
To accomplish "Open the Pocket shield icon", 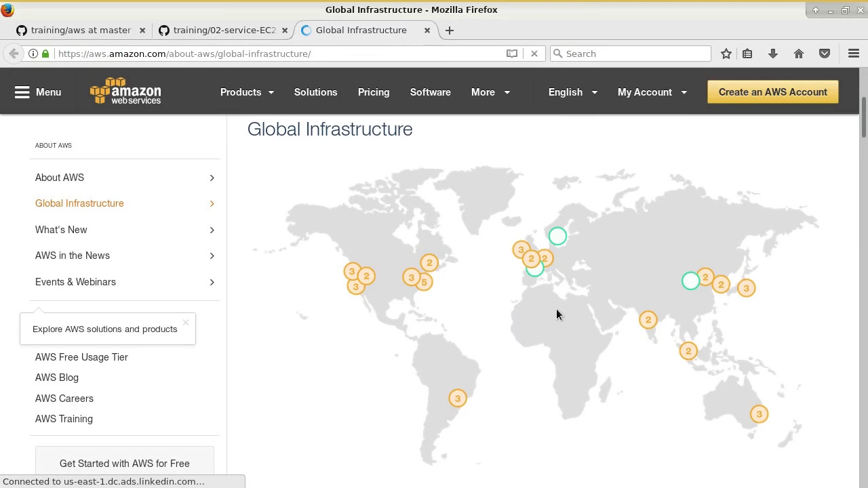I will [x=825, y=54].
